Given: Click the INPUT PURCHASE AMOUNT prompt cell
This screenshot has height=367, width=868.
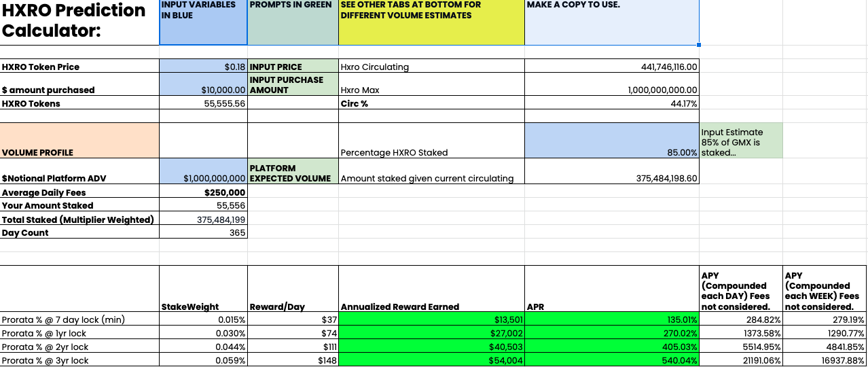Looking at the screenshot, I should [x=293, y=85].
